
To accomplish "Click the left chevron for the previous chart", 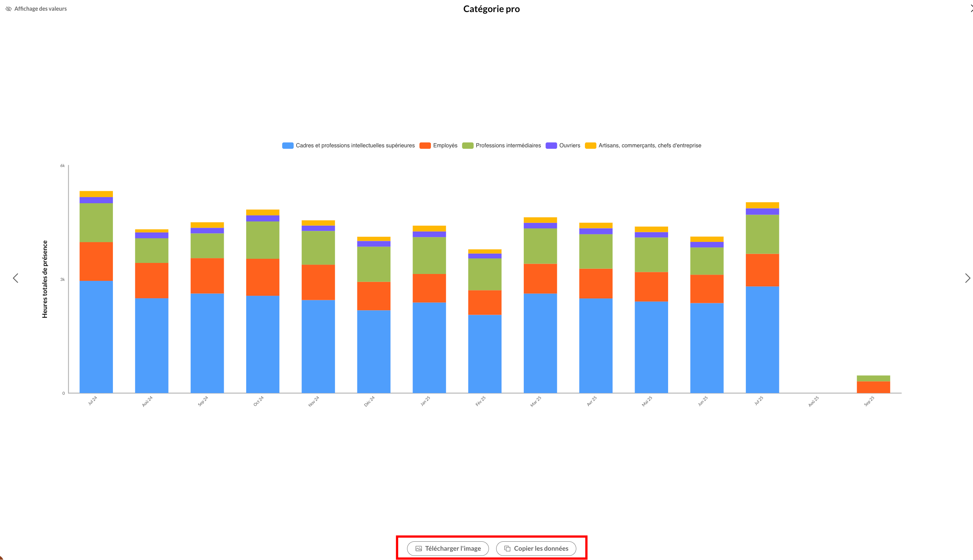I will [x=16, y=278].
